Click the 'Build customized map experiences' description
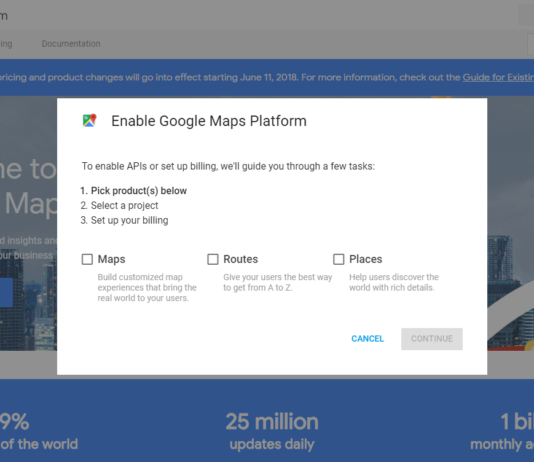The height and width of the screenshot is (462, 534). [147, 287]
